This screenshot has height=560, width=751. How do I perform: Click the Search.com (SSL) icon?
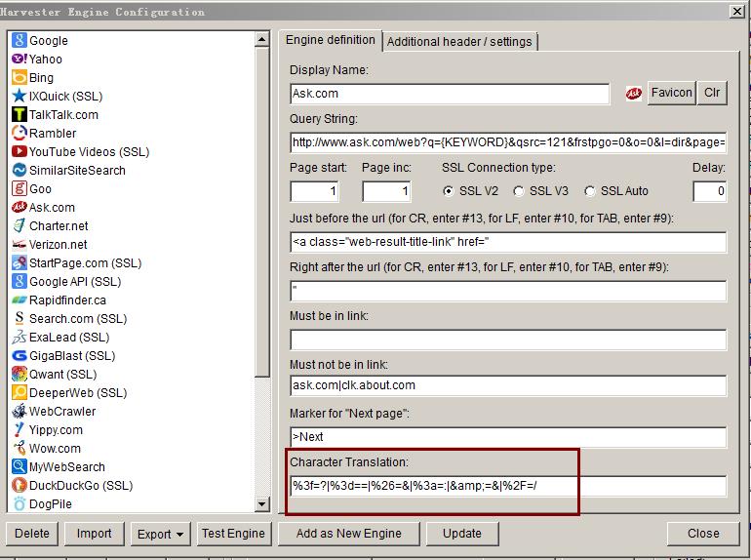click(20, 319)
